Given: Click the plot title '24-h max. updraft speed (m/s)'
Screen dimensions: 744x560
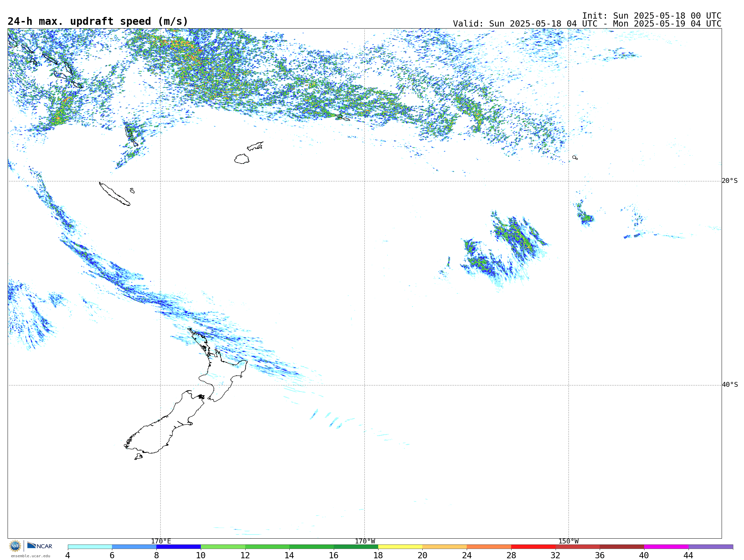Looking at the screenshot, I should [98, 21].
